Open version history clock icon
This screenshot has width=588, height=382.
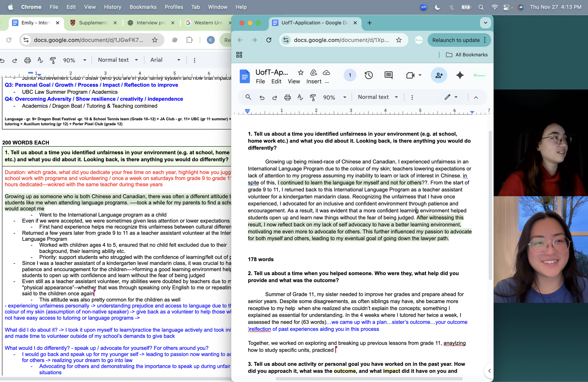click(368, 75)
